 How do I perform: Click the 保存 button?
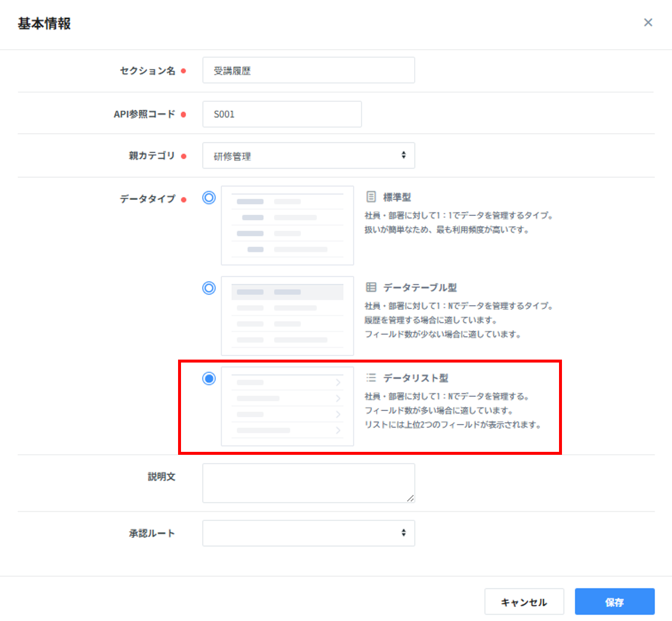[614, 602]
